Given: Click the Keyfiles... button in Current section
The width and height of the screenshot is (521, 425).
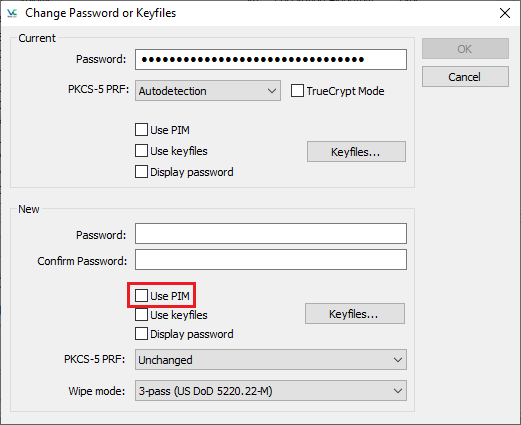Looking at the screenshot, I should (x=356, y=152).
